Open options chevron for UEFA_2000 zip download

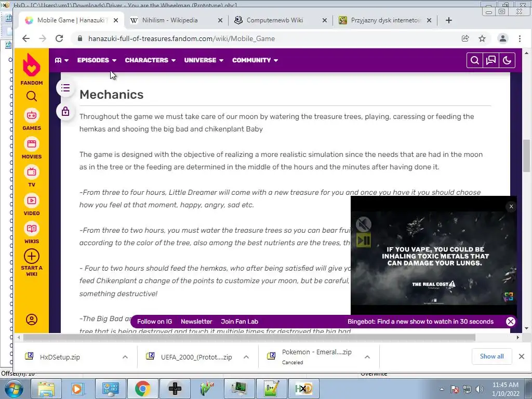pos(246,357)
